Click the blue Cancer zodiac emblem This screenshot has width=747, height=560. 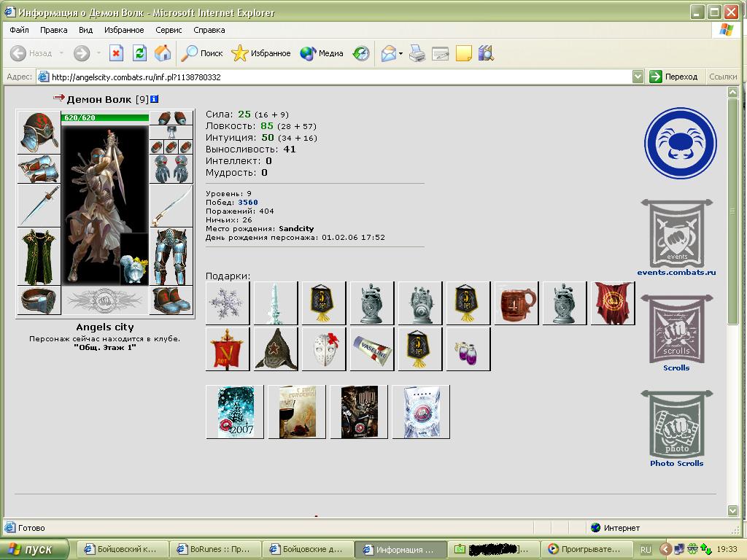(x=681, y=143)
